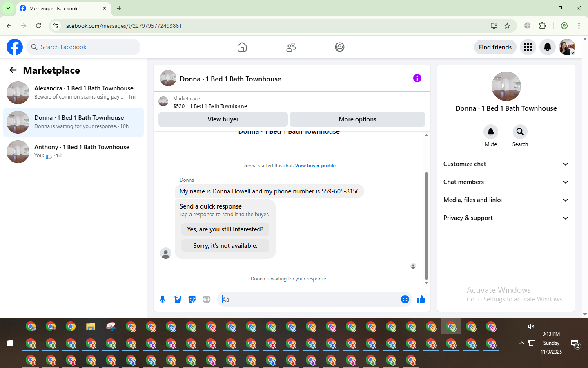This screenshot has height=368, width=588.
Task: Unmute the system volume icon
Action: 531,326
